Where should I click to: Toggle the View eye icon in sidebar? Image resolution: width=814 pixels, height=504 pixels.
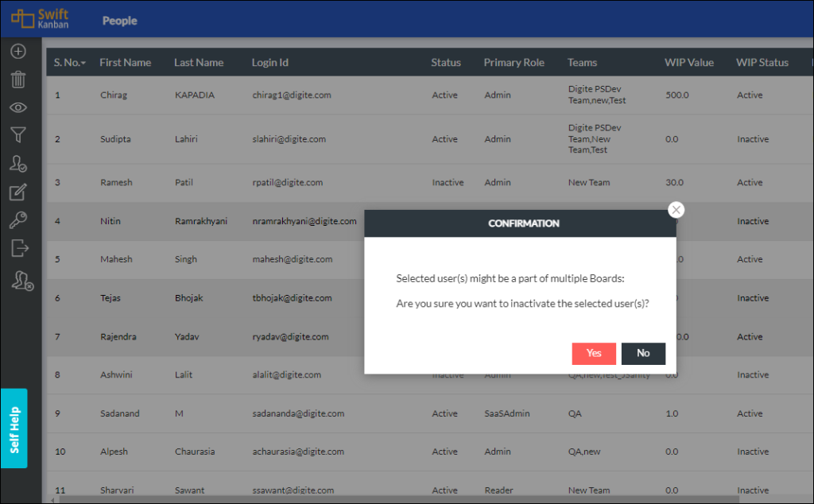[x=18, y=107]
